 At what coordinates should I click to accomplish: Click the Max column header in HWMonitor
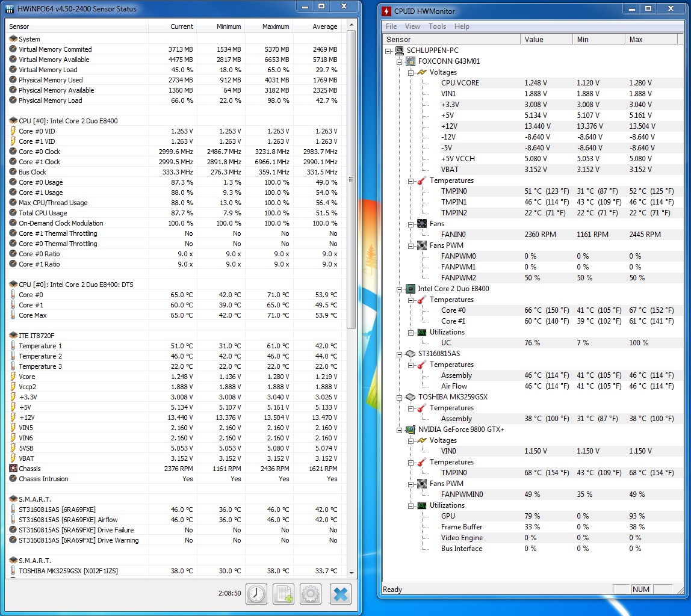pyautogui.click(x=651, y=39)
